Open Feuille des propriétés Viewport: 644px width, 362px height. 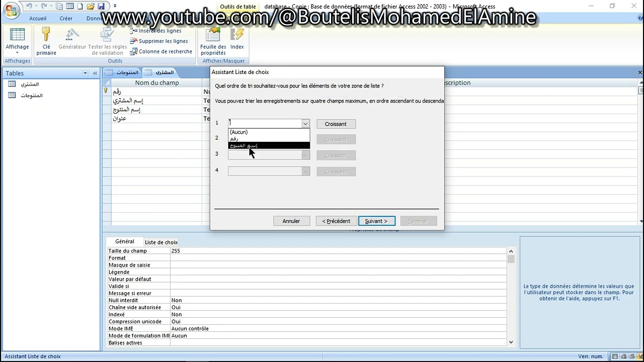(213, 41)
